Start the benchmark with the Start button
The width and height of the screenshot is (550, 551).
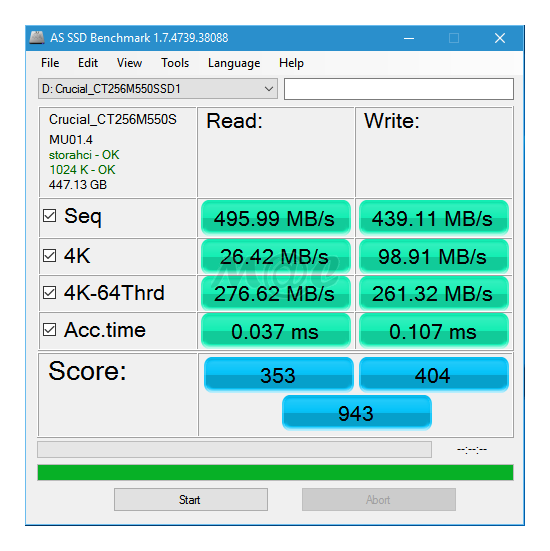coord(191,499)
